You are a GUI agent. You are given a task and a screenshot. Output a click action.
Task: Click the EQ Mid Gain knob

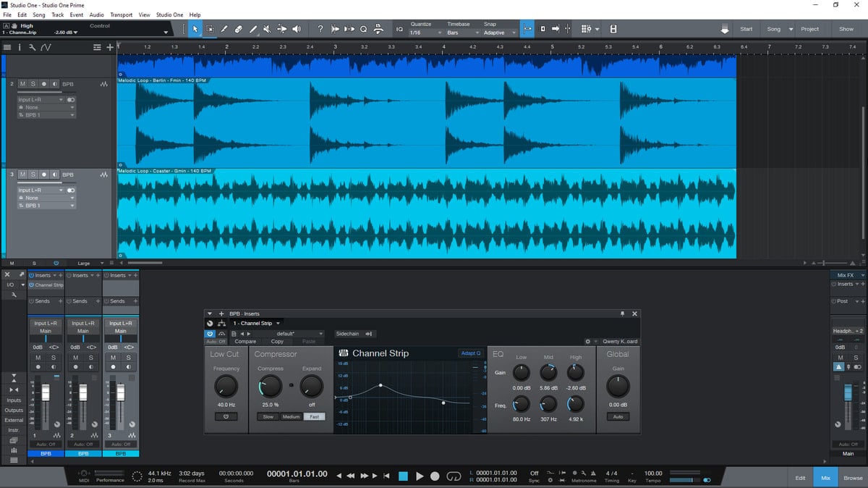pyautogui.click(x=548, y=373)
